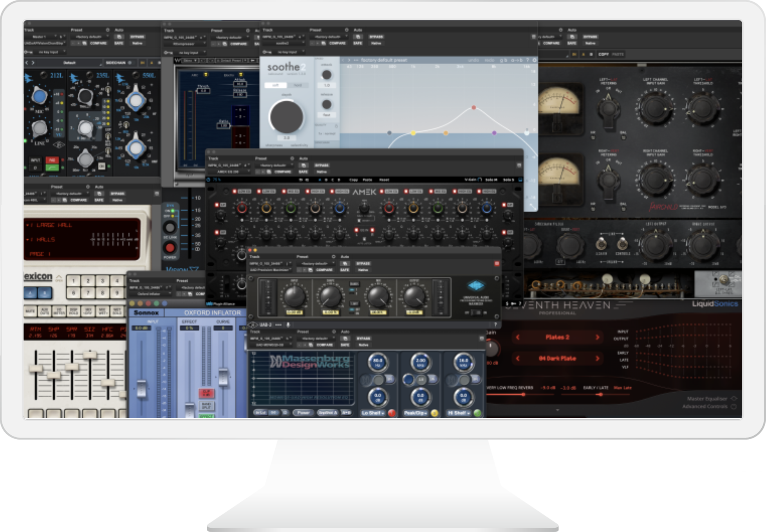This screenshot has height=532, width=766.
Task: Click COPY in the Fairchild toolbar
Action: pyautogui.click(x=603, y=54)
